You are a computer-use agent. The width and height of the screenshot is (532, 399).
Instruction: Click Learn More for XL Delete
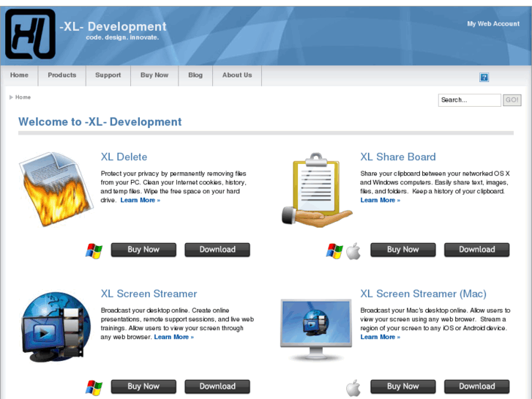click(140, 200)
